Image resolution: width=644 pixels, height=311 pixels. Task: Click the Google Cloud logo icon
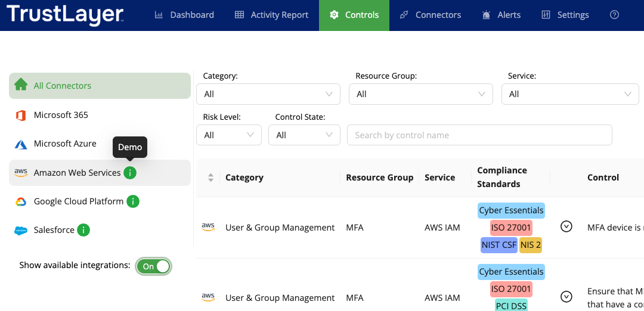pyautogui.click(x=20, y=202)
